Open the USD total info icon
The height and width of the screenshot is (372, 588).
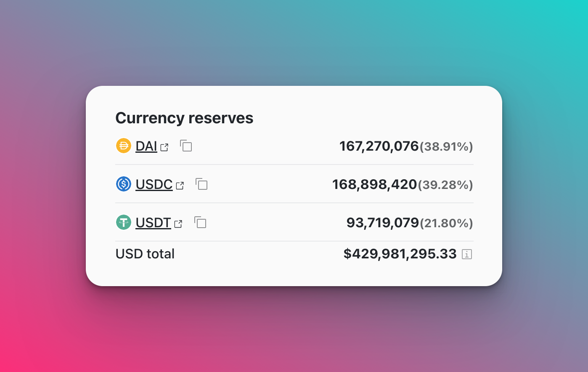tap(467, 254)
